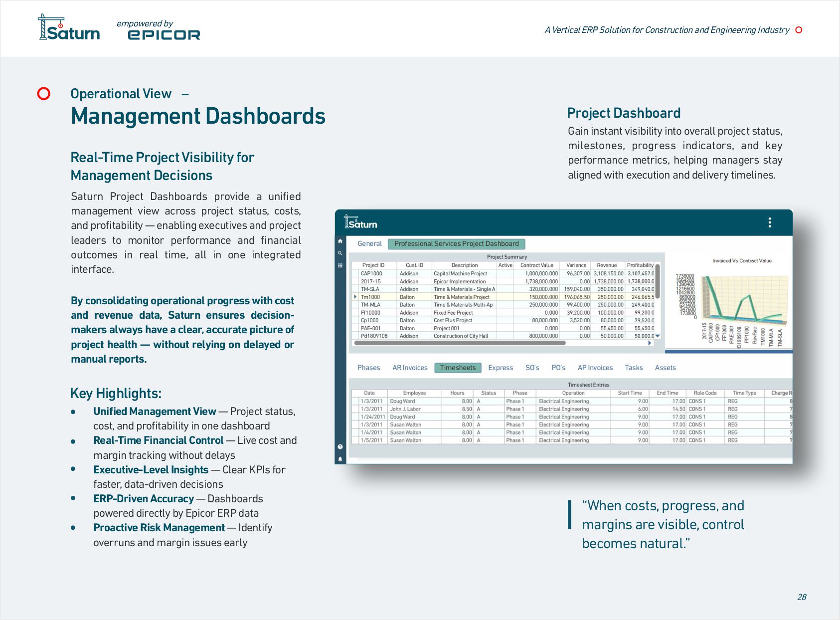Expand the Tm1000 row indicator arrow

tap(355, 297)
